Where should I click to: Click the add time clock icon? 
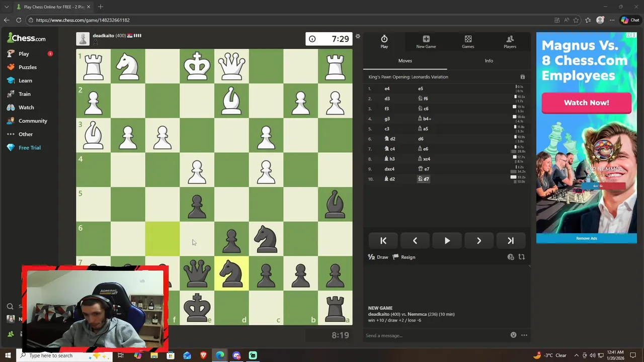pos(511,257)
